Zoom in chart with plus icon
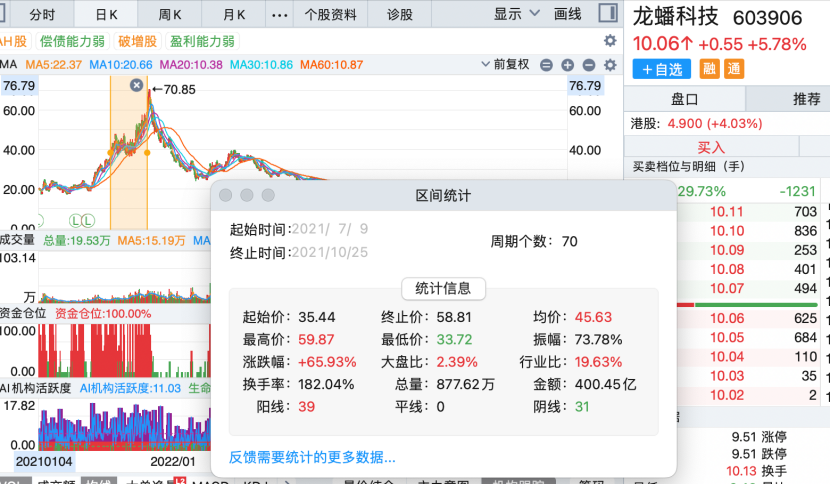830x484 pixels. pos(568,65)
